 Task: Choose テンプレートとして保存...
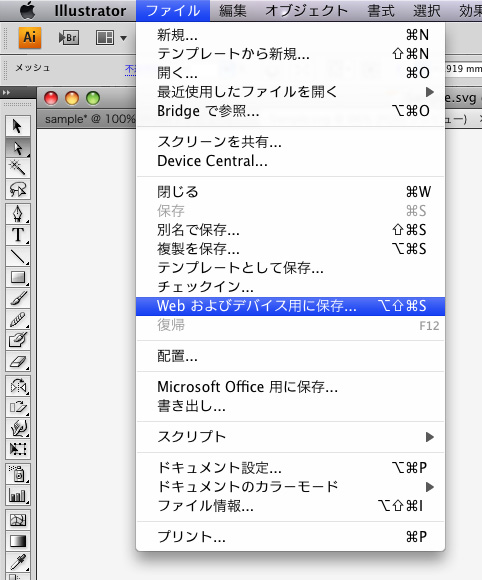[x=290, y=267]
